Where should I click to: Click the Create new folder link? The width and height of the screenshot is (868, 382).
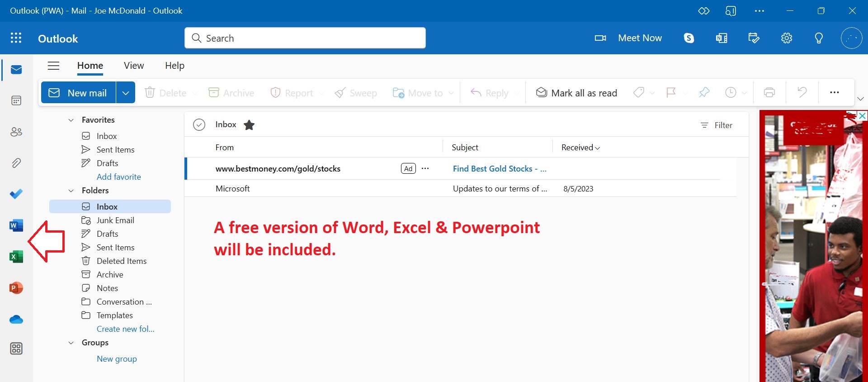tap(125, 329)
